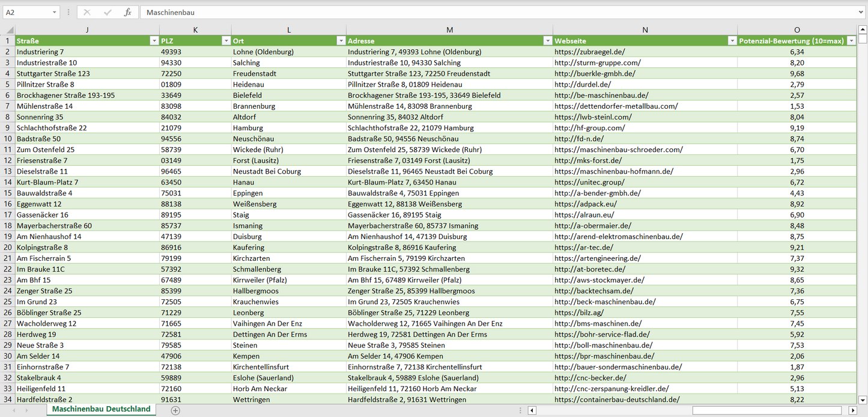Open the Webseite column filter dropdown

(732, 41)
